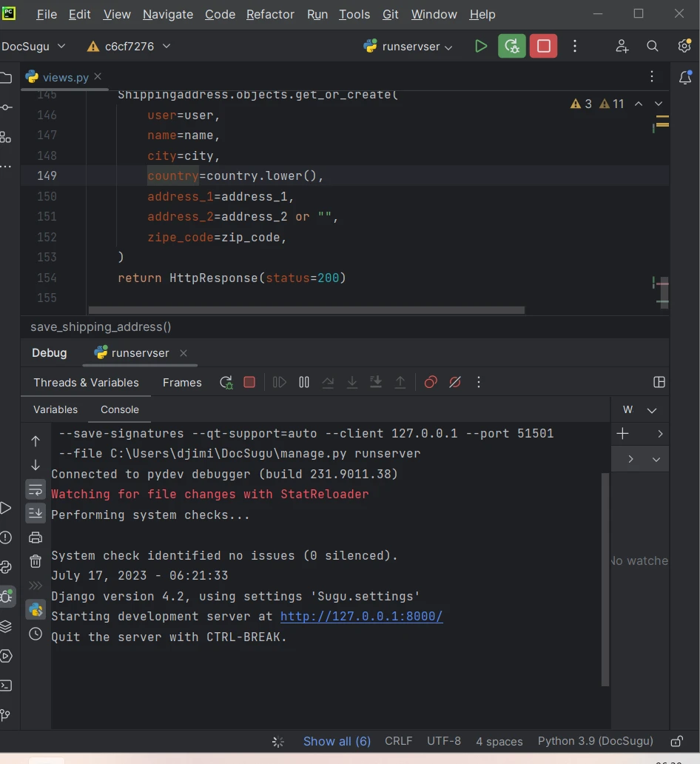Switch to the Variables tab
The image size is (700, 764).
55,409
